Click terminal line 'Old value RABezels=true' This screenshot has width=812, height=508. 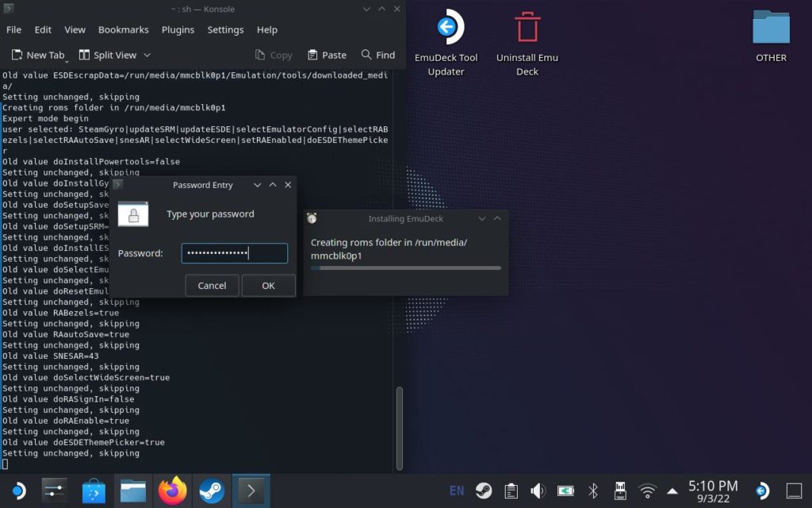coord(60,313)
